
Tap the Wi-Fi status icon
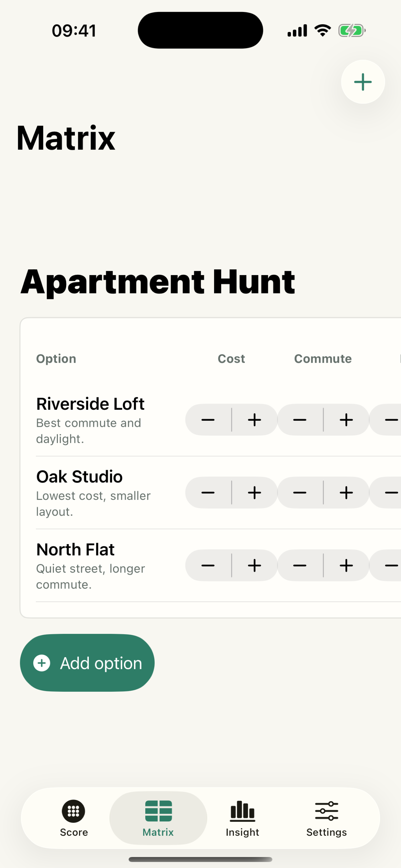323,31
